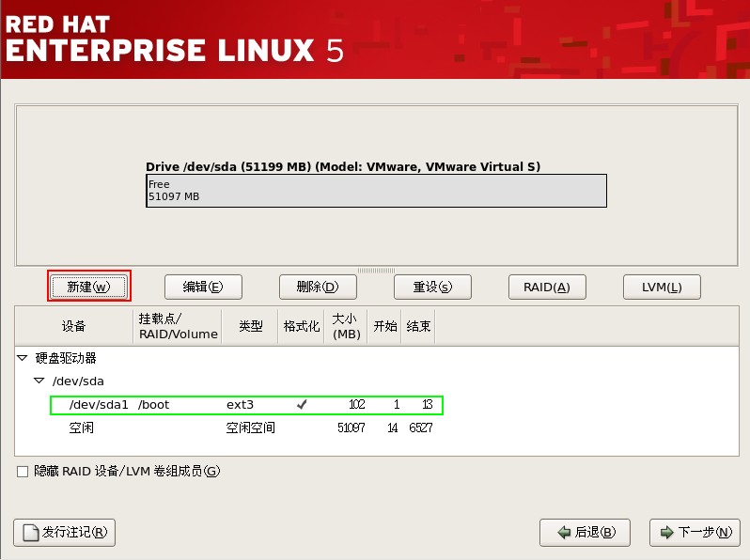
Task: Click the 空闲空间 type cell
Action: click(x=251, y=428)
